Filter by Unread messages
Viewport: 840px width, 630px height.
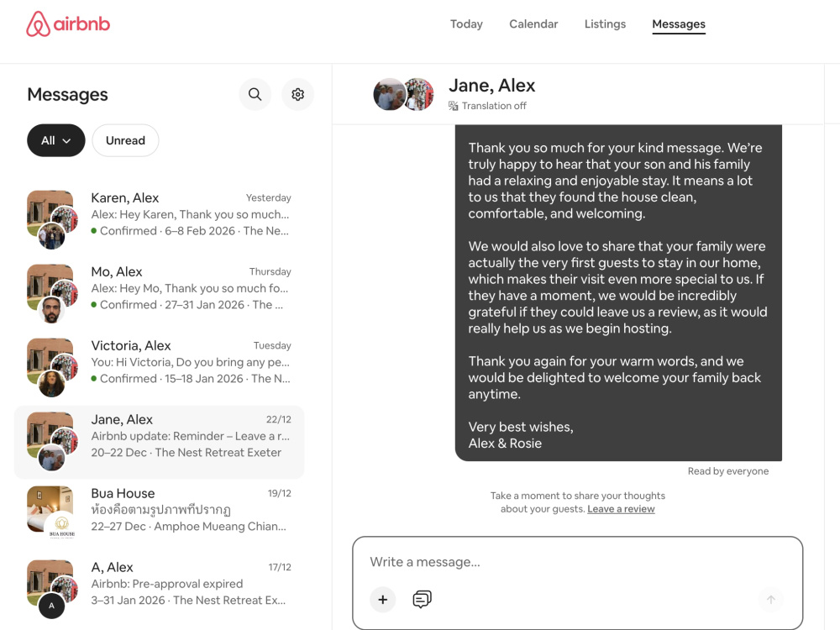(125, 140)
